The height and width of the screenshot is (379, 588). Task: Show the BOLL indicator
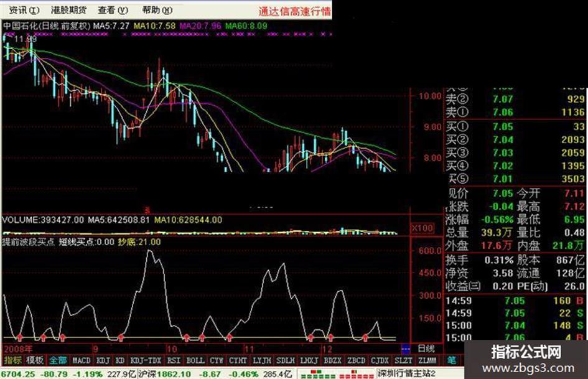[x=195, y=360]
